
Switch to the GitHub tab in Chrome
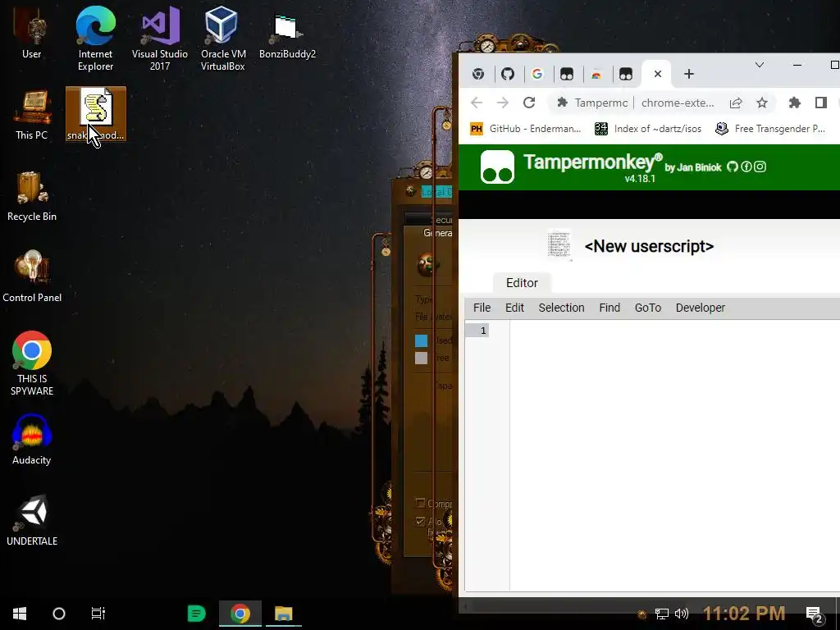coord(507,74)
